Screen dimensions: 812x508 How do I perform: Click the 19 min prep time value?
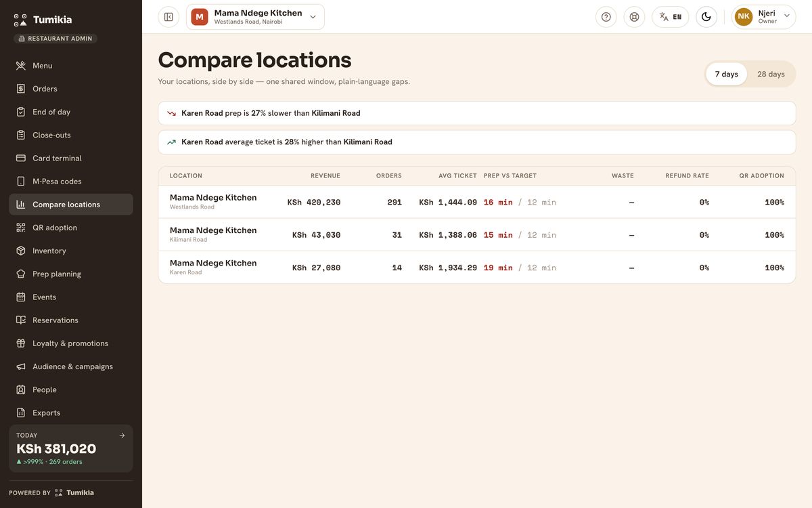point(498,268)
